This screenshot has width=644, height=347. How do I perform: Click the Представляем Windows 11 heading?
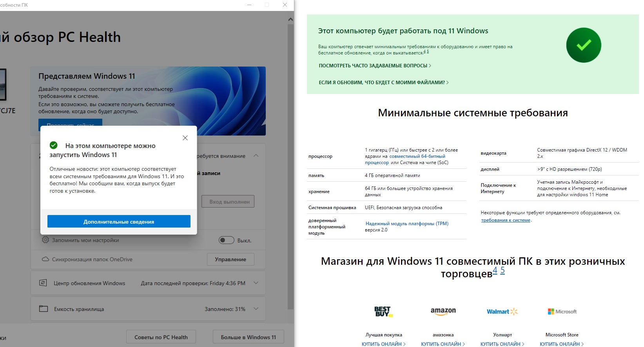click(87, 76)
